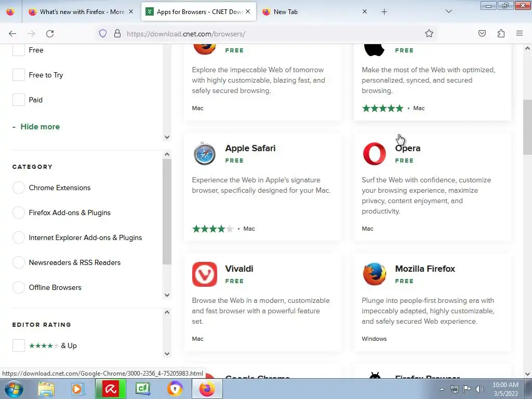Go back to previous page
532x399 pixels.
click(x=12, y=34)
